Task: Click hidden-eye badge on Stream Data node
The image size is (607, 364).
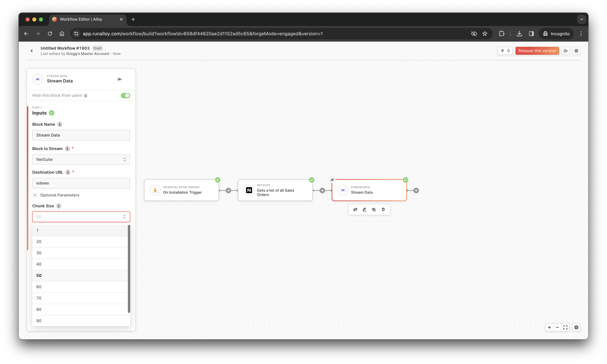Action: (x=332, y=180)
